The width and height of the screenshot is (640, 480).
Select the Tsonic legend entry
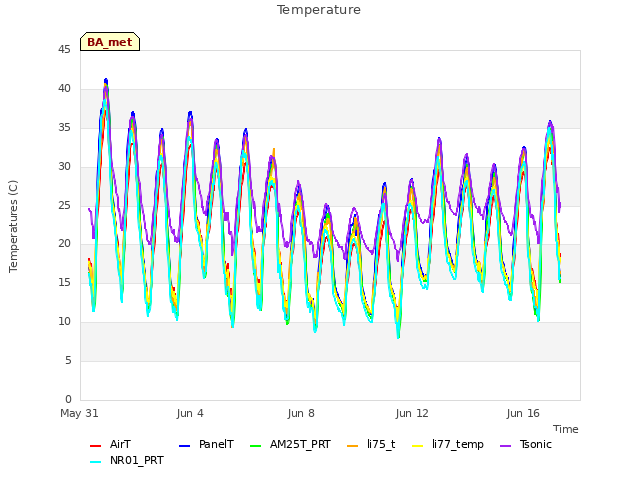pos(526,444)
